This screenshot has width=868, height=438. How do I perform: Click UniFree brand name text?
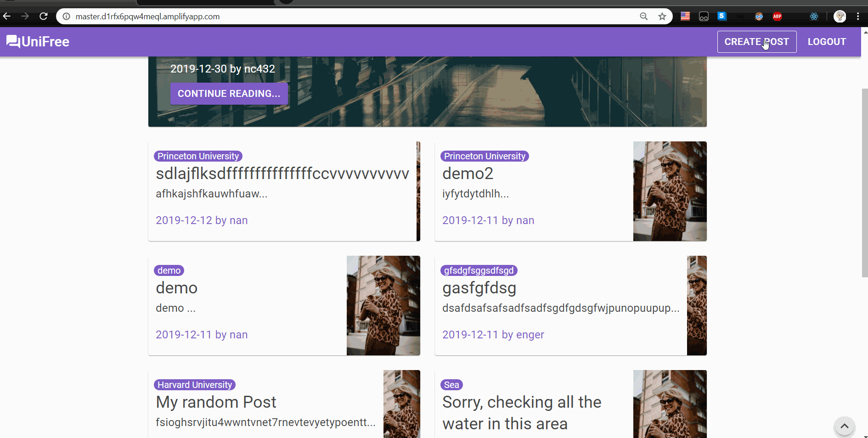(x=45, y=42)
